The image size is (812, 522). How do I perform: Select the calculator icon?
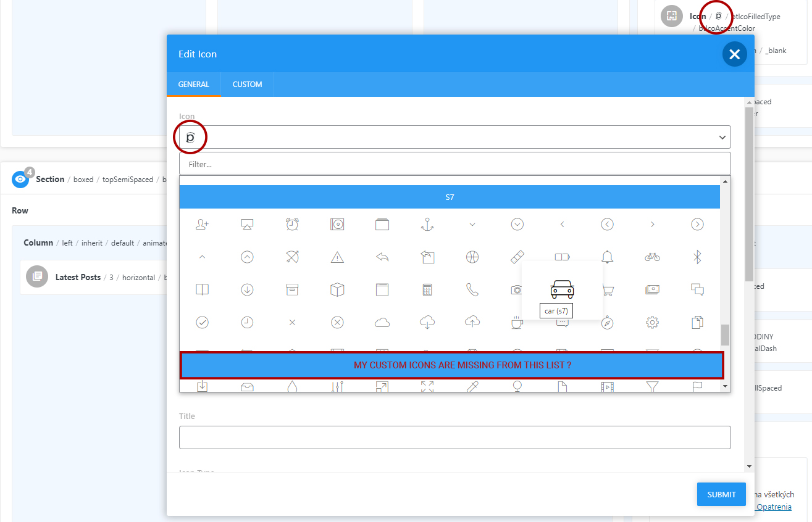pos(427,289)
